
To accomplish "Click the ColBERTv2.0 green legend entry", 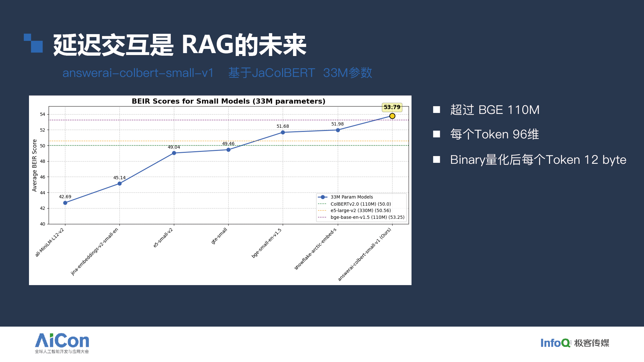I will tap(360, 204).
